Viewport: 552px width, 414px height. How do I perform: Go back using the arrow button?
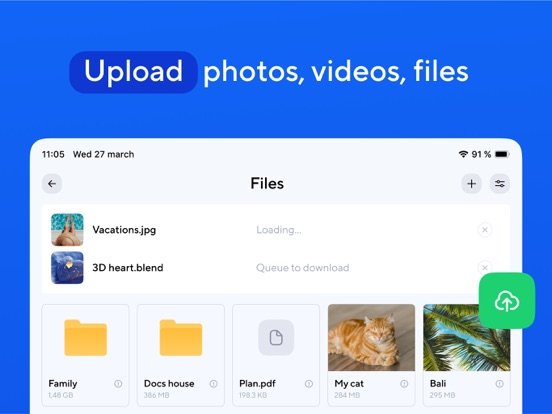52,184
